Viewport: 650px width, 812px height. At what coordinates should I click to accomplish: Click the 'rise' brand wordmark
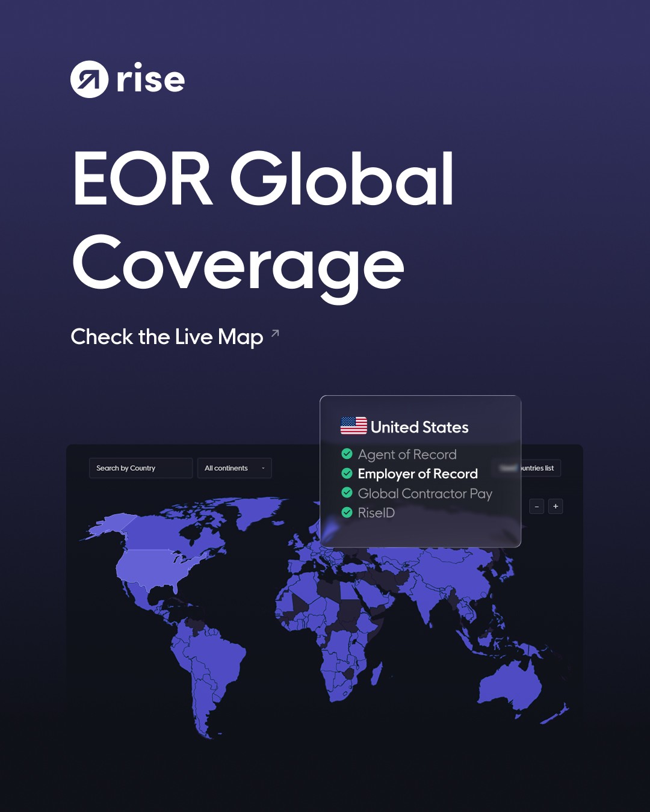point(150,79)
